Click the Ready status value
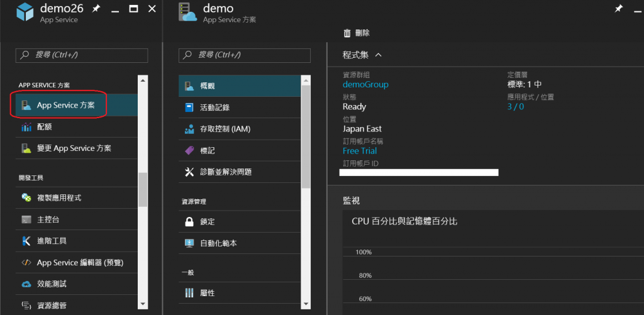This screenshot has width=644, height=315. point(355,107)
